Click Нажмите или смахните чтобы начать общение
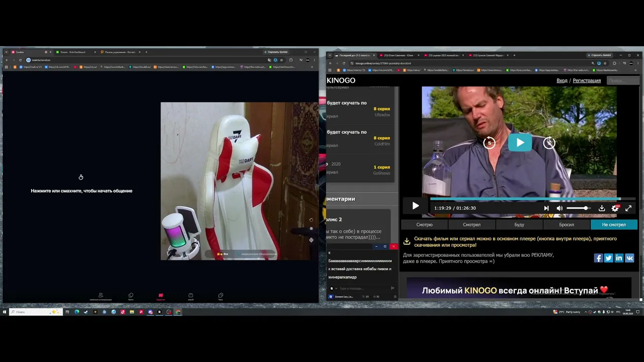The image size is (644, 362). pyautogui.click(x=82, y=191)
